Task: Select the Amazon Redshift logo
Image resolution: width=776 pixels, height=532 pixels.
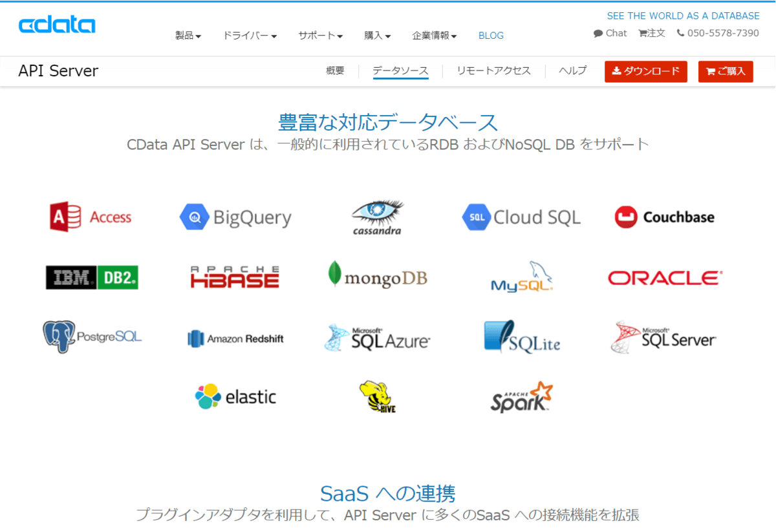Action: pos(235,338)
